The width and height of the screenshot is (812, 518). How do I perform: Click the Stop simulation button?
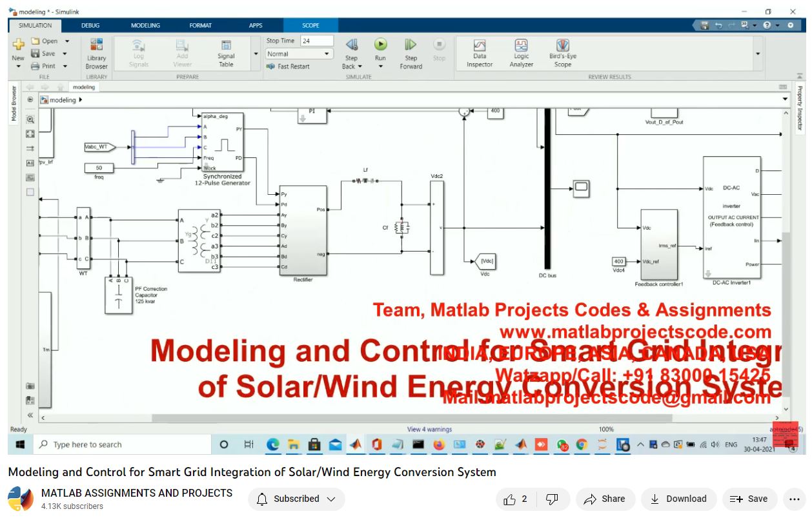click(439, 50)
